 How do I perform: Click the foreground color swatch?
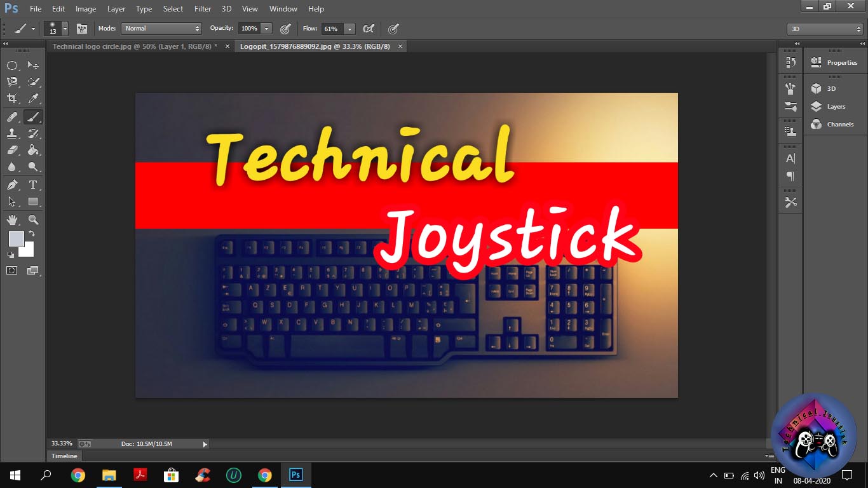pos(16,238)
